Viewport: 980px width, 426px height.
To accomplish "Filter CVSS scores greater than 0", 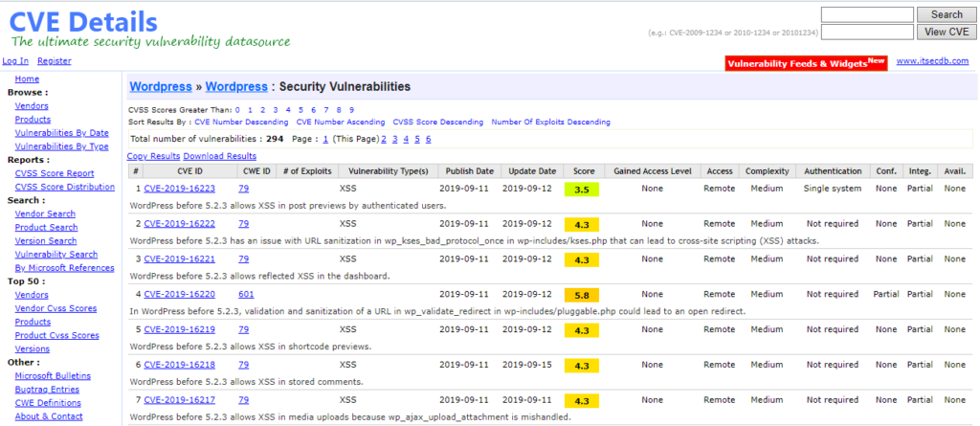I will tap(237, 109).
